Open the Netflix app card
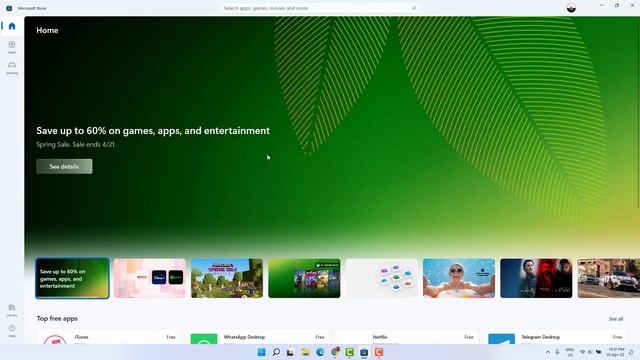The image size is (640, 360). [406, 337]
